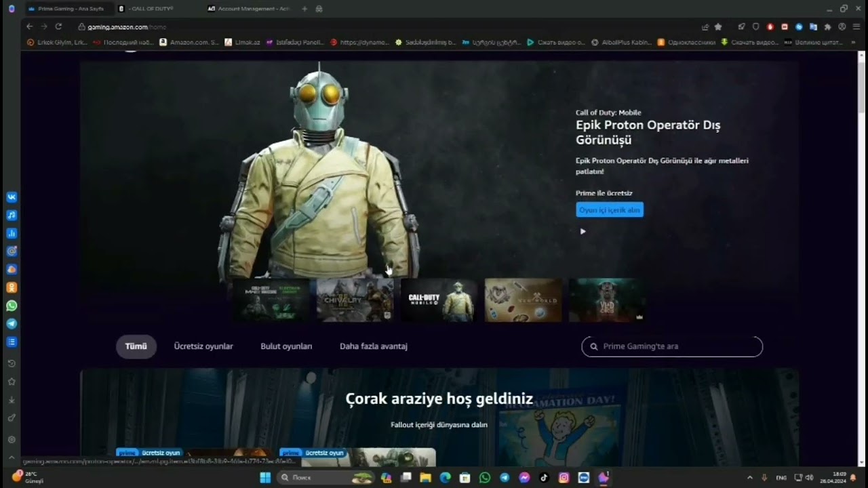
Task: Open Telegram from the taskbar
Action: [505, 478]
